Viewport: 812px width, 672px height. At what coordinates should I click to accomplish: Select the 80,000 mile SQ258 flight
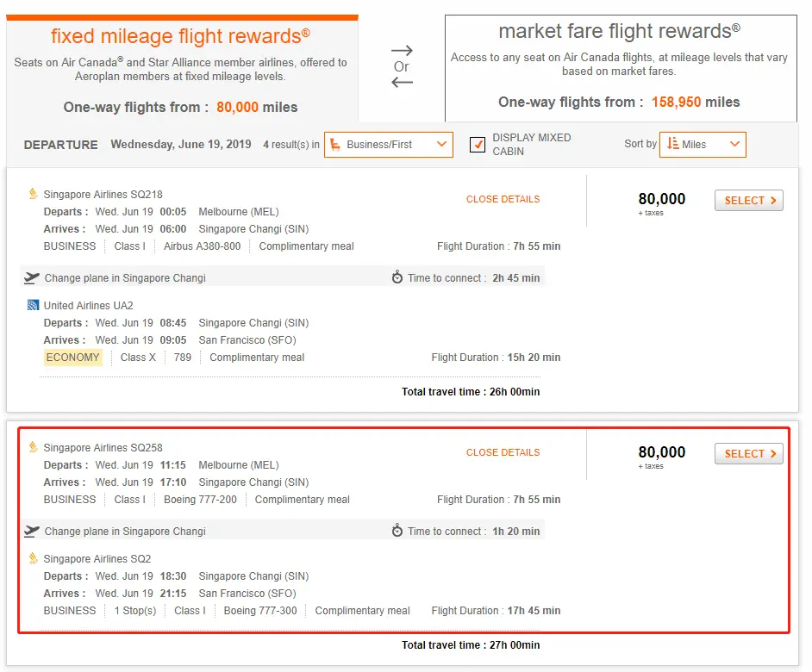[x=749, y=453]
